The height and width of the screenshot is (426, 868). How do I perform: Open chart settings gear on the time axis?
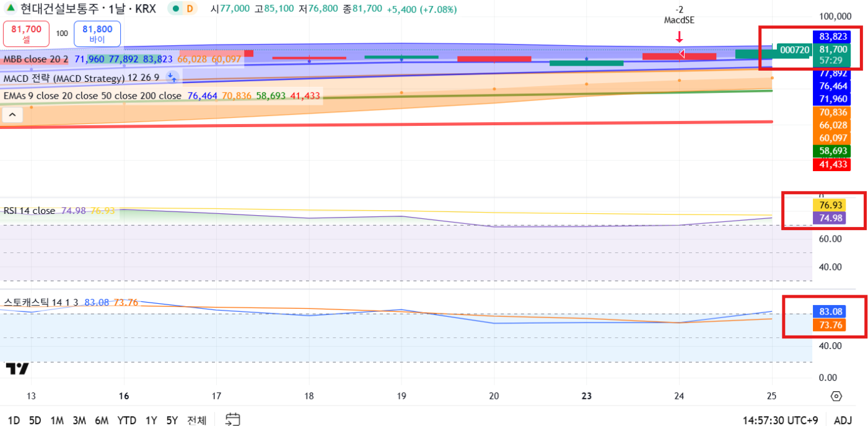(x=836, y=396)
